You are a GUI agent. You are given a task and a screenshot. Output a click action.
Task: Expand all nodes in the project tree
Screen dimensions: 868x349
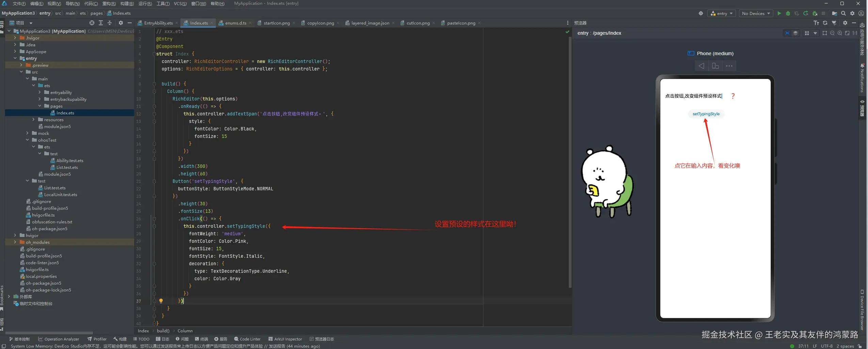click(101, 23)
